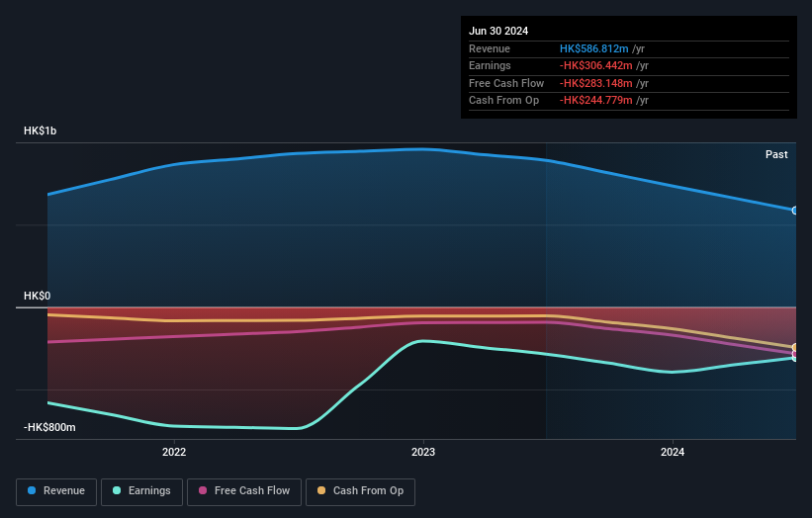Viewport: 812px width, 518px height.
Task: Click the pink Free Cash Flow legend dot
Action: click(x=203, y=490)
